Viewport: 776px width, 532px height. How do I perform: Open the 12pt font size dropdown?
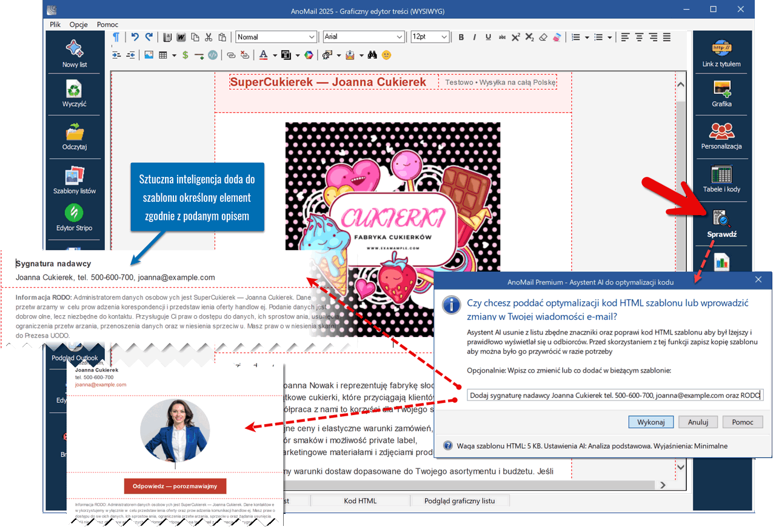coord(430,37)
